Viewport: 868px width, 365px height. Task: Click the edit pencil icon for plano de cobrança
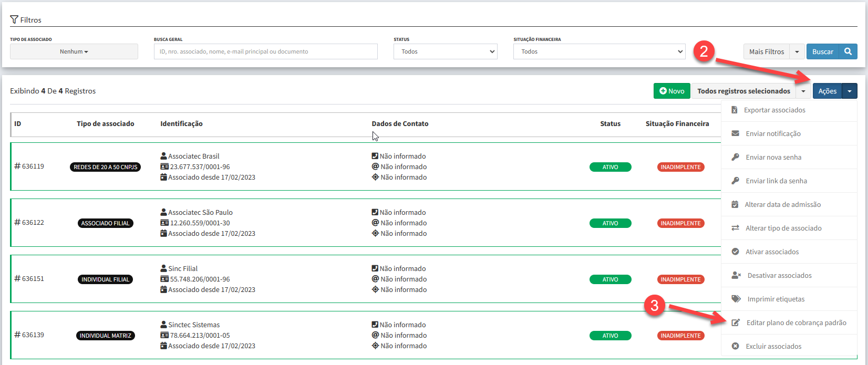click(736, 322)
